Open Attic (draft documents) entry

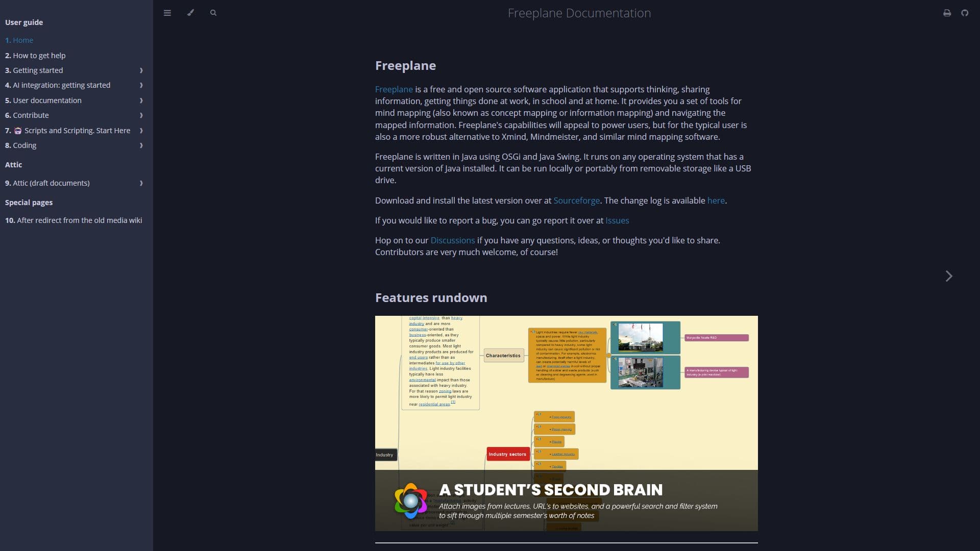[47, 183]
